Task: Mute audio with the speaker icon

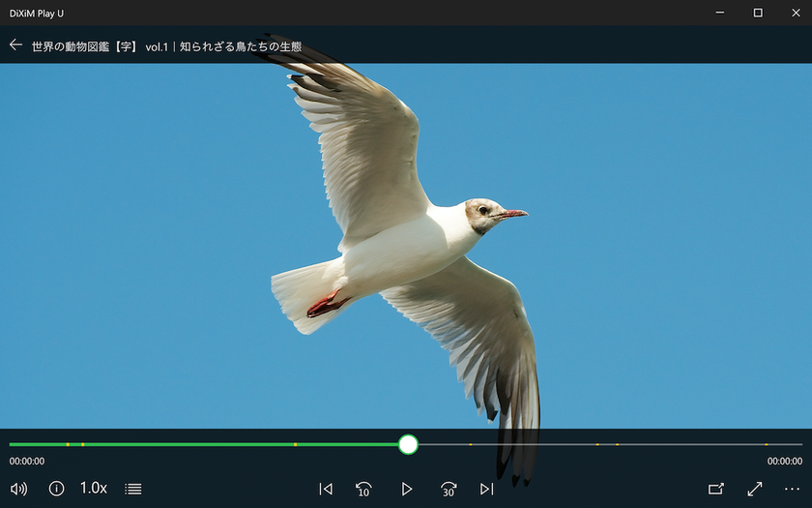Action: [x=19, y=489]
